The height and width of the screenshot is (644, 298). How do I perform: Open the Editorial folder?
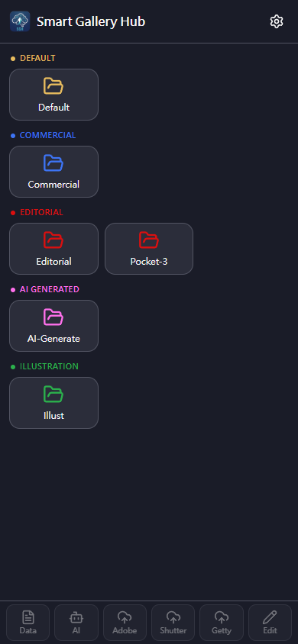pos(53,249)
